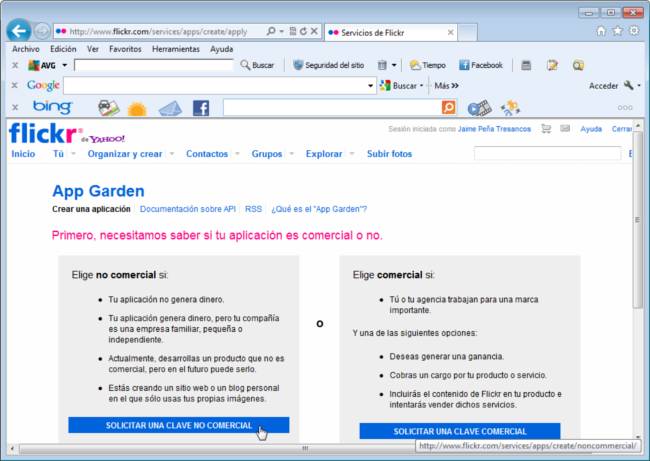The height and width of the screenshot is (461, 650).
Task: Open the Edición menu
Action: click(63, 49)
